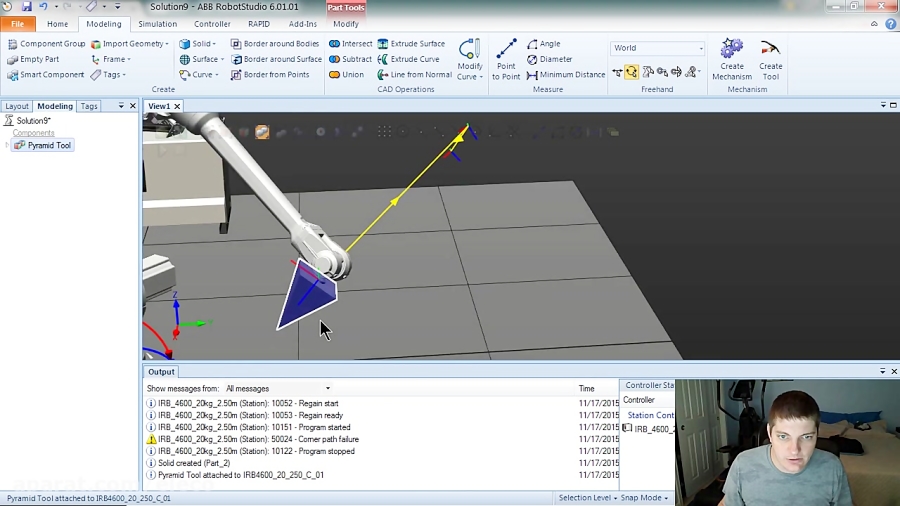
Task: Select the freehand Move tool
Action: click(617, 72)
